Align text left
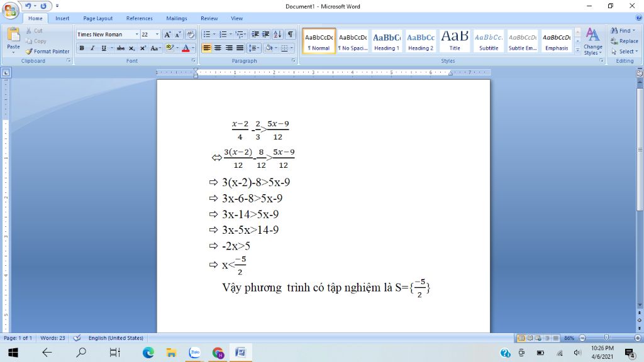 pos(206,48)
